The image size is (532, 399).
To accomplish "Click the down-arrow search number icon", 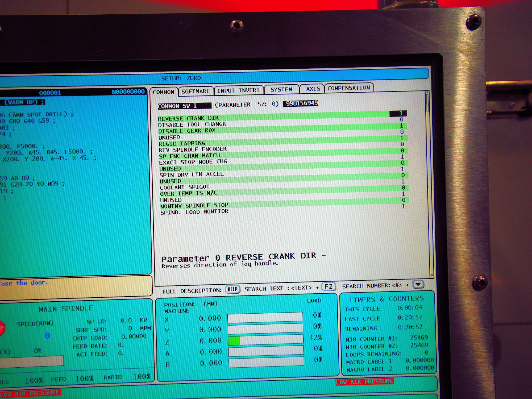I will click(x=418, y=284).
